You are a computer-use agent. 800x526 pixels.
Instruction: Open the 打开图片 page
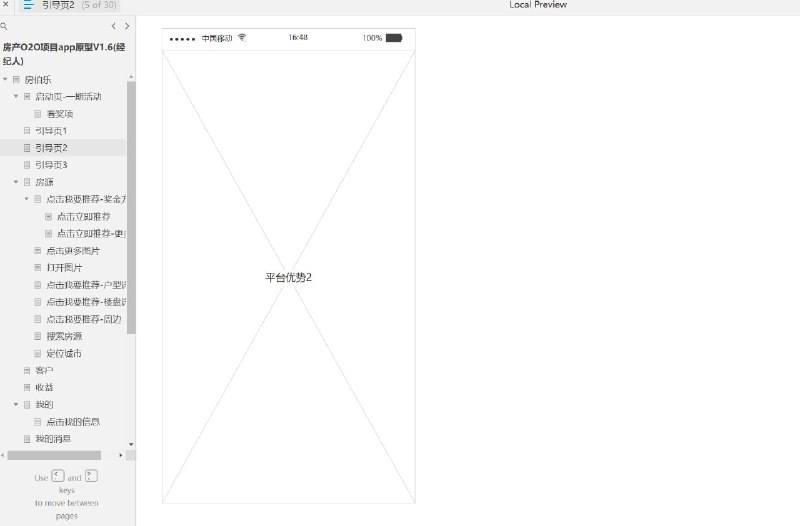click(64, 268)
